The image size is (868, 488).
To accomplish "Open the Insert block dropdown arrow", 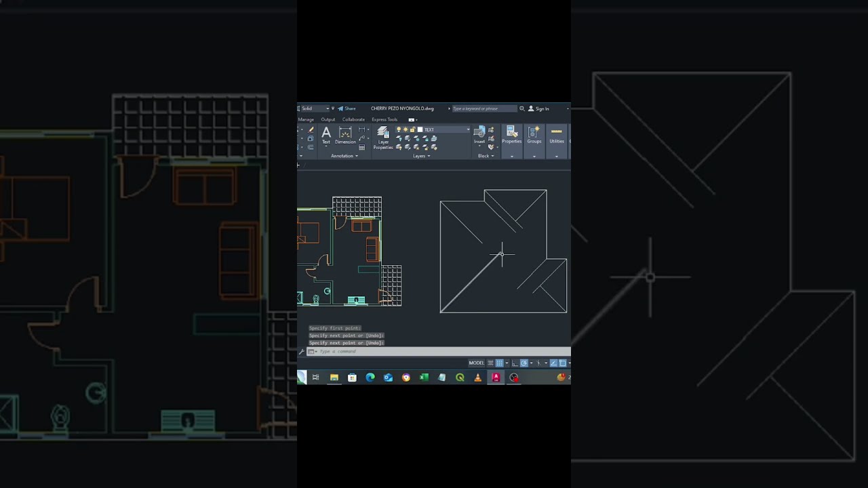I will [x=479, y=146].
